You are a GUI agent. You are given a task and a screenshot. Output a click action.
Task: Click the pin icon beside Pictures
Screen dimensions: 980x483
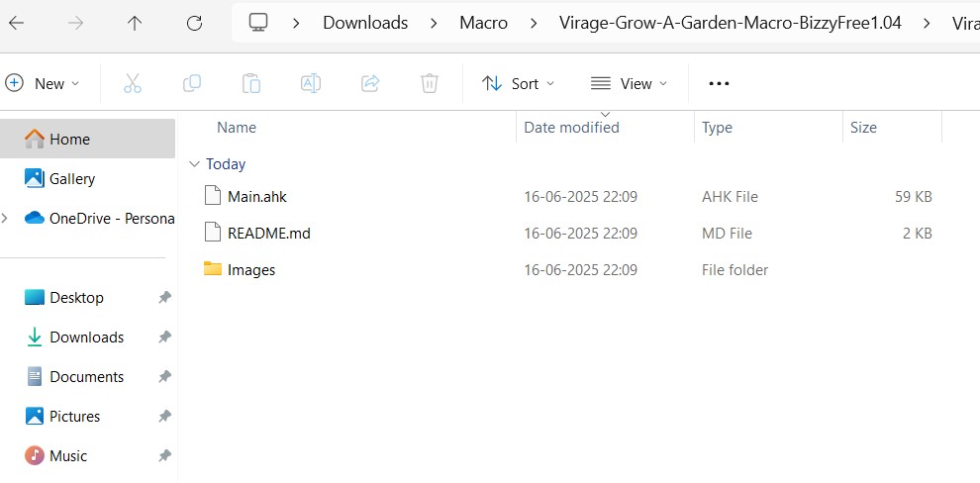click(164, 416)
